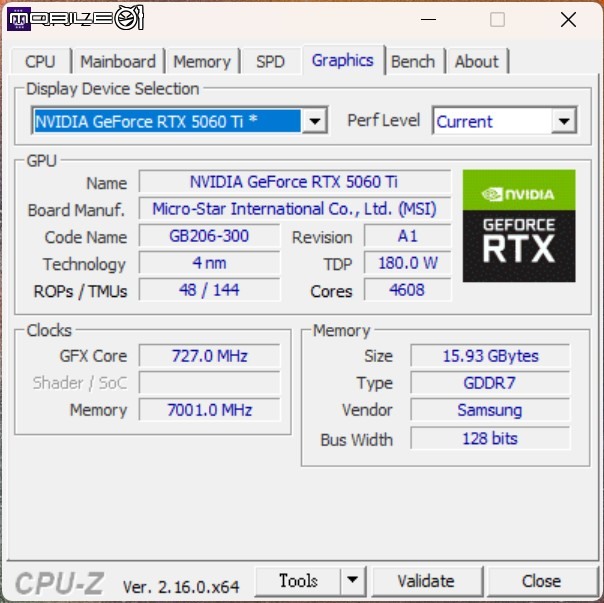Open the Mainboard tab

pyautogui.click(x=118, y=61)
